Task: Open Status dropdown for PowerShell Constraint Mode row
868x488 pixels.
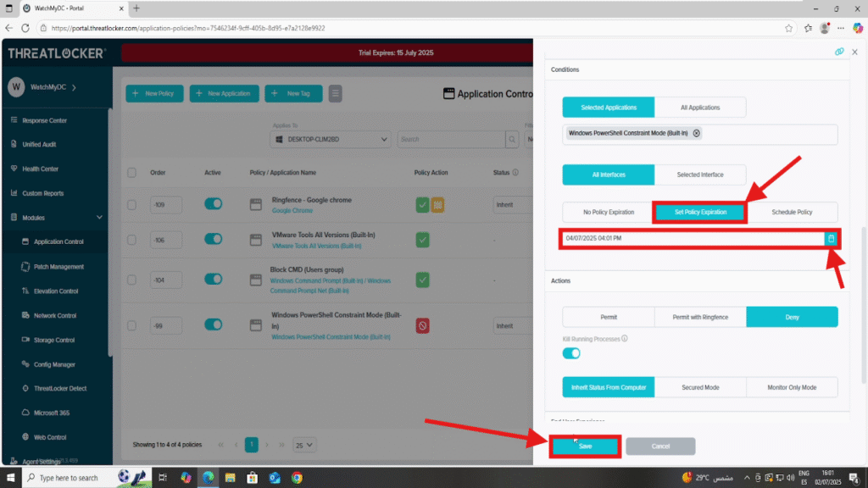Action: 513,326
